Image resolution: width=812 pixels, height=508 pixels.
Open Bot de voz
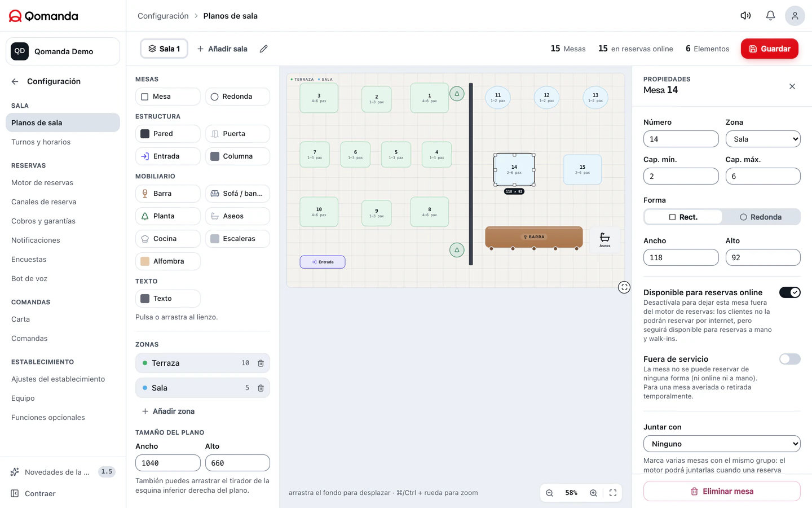63,278
